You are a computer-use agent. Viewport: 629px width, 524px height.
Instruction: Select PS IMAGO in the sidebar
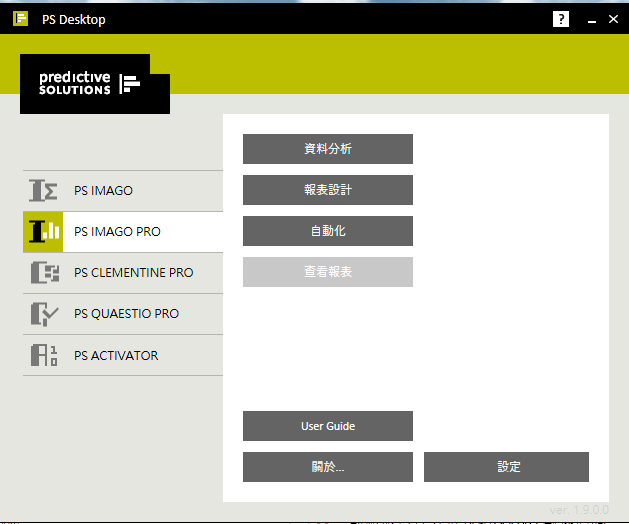pyautogui.click(x=123, y=191)
